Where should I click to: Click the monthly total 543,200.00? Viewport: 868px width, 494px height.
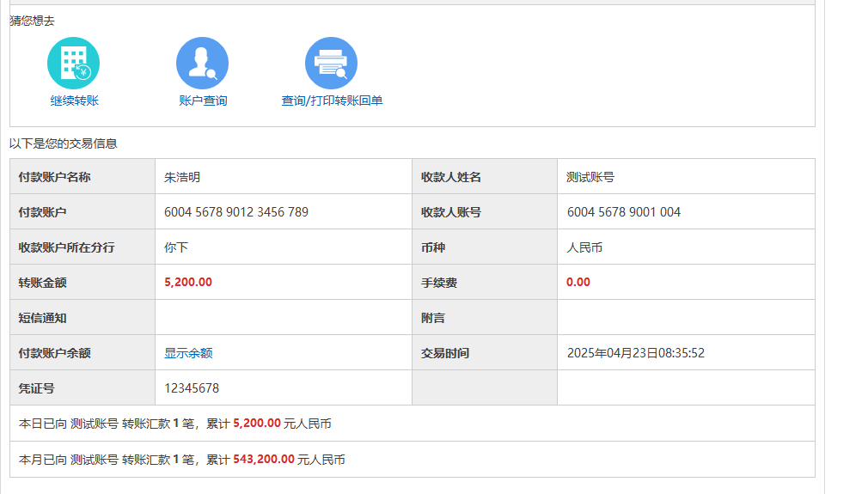point(263,460)
